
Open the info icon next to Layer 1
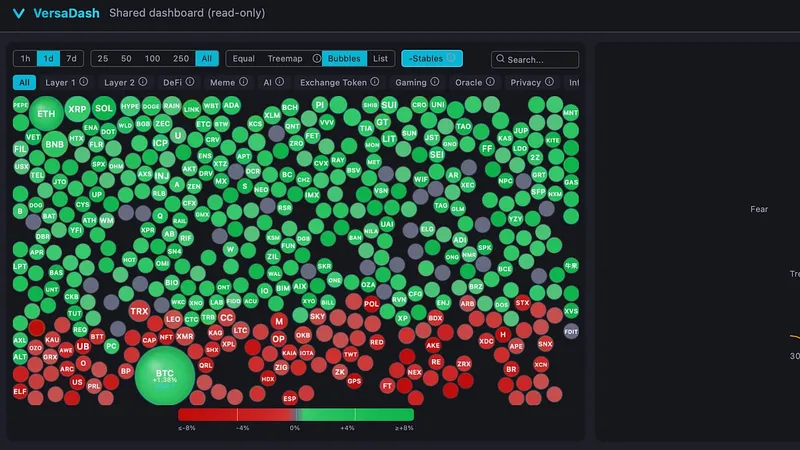point(83,82)
